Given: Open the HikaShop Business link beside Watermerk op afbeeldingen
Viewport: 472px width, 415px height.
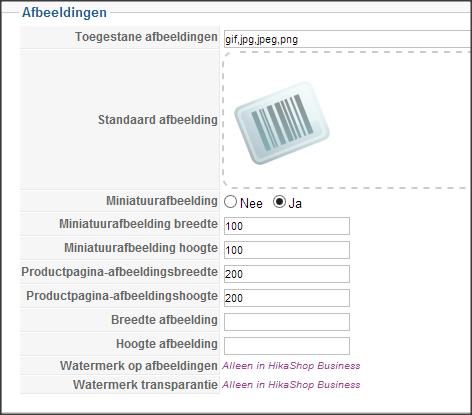Looking at the screenshot, I should point(291,366).
